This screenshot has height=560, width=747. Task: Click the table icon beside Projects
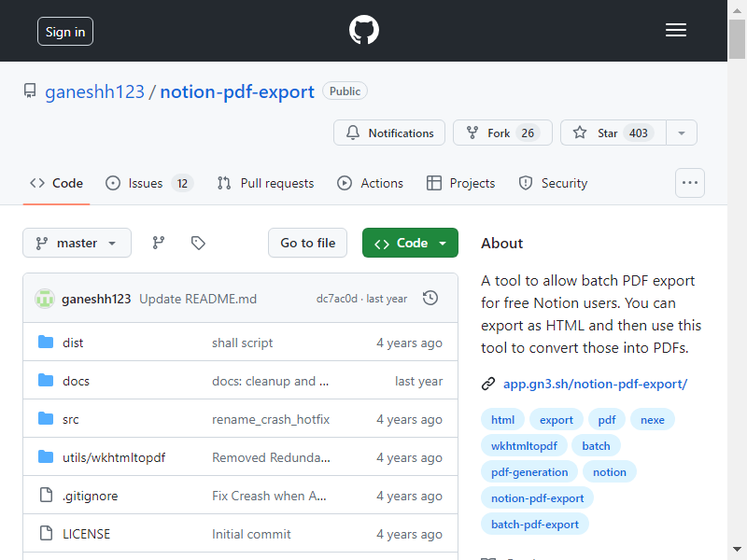[x=434, y=183]
